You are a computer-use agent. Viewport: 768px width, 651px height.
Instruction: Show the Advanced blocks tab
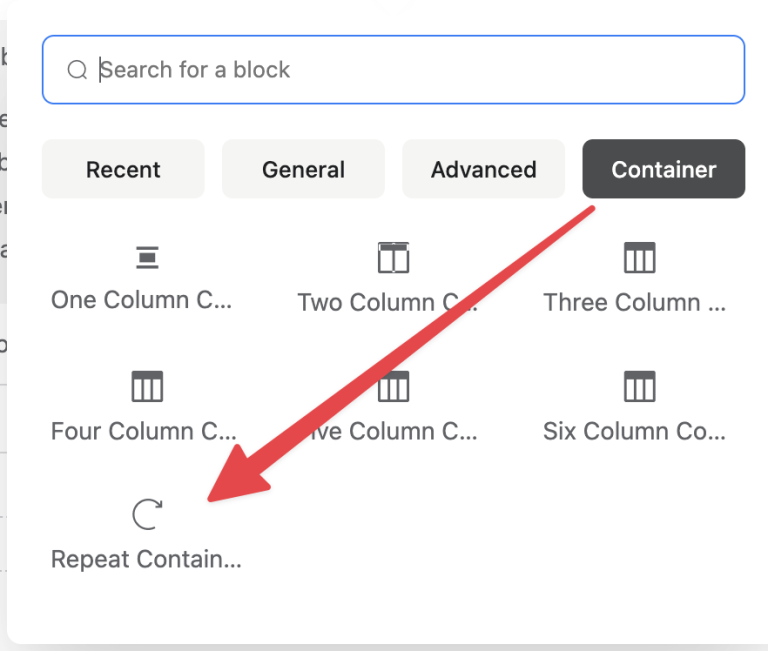click(483, 169)
